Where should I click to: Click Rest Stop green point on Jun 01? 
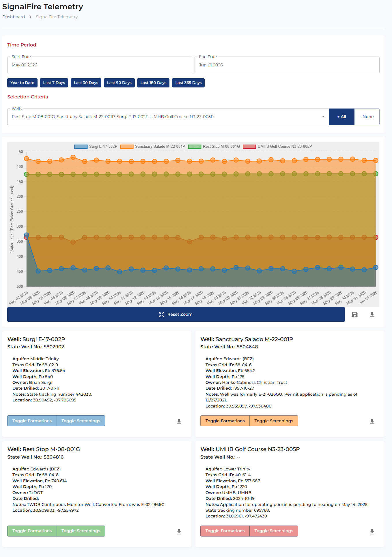coord(376,174)
